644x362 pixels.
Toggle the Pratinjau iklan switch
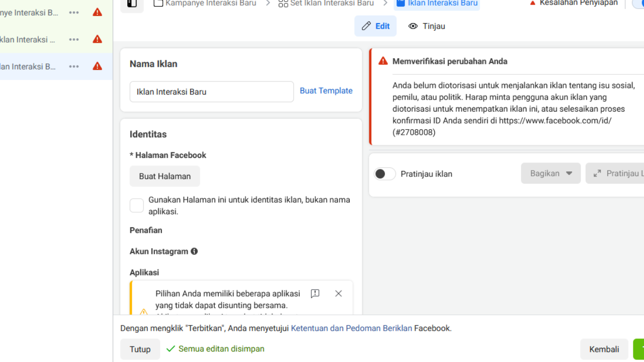coord(385,174)
